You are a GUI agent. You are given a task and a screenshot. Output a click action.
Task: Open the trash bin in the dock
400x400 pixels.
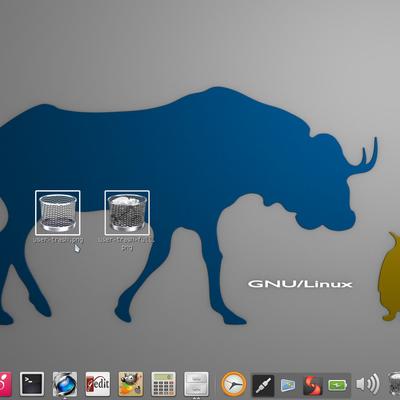click(394, 385)
